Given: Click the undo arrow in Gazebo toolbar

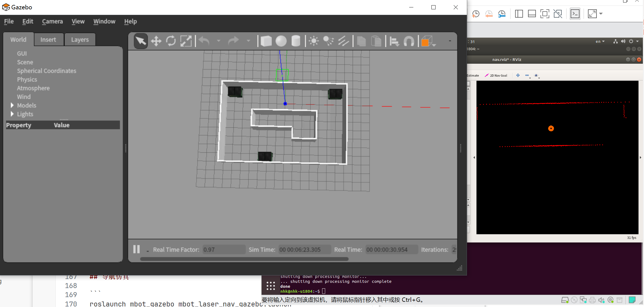Looking at the screenshot, I should (x=204, y=41).
